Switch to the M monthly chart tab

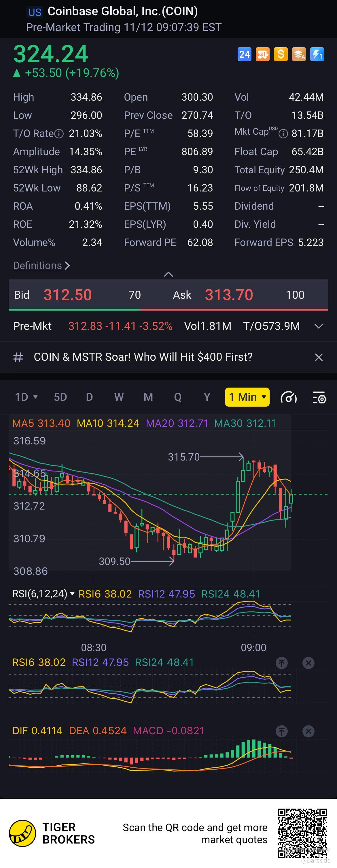(x=148, y=397)
